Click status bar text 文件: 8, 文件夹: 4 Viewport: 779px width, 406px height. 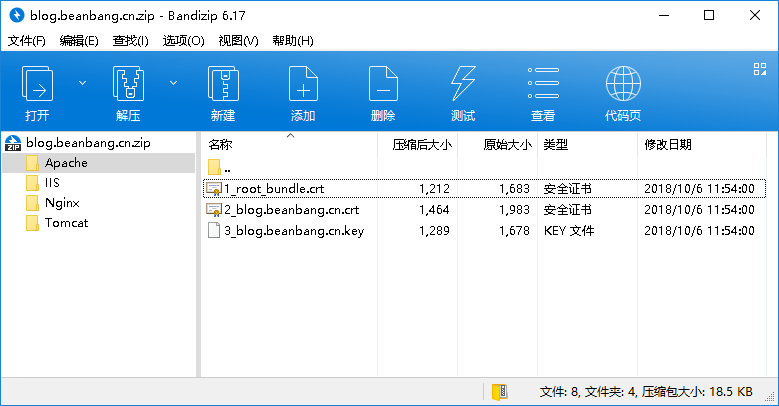588,392
